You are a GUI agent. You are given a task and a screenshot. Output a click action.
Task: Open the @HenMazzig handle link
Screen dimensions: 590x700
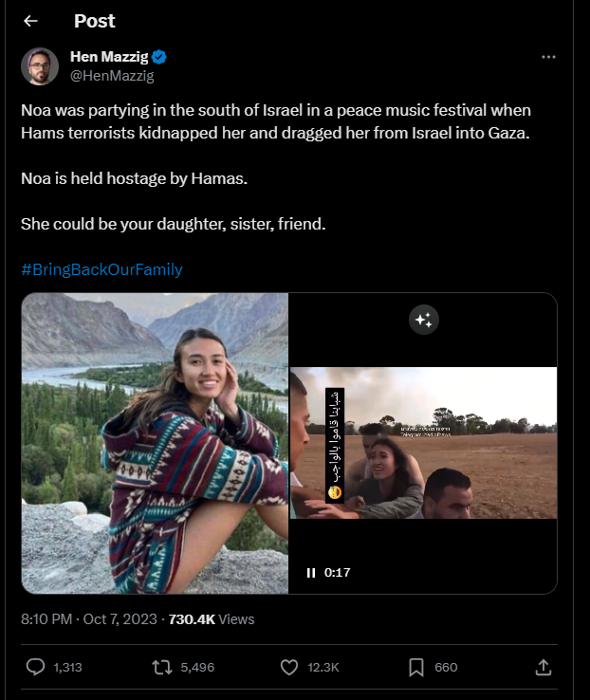point(112,76)
